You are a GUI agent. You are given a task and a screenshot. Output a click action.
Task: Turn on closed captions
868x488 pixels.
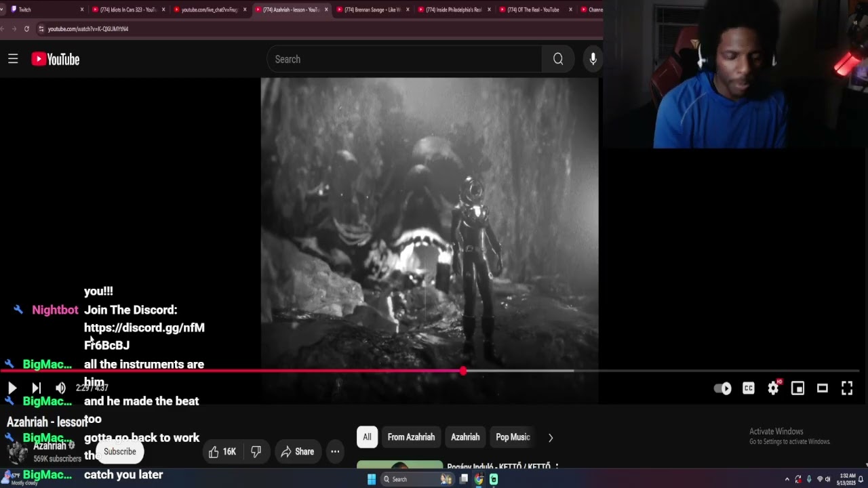749,388
